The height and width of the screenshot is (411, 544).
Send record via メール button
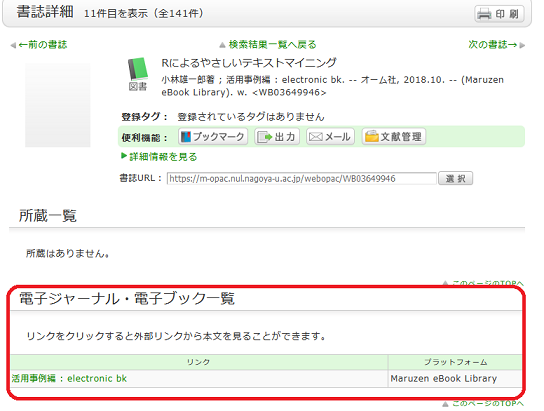pyautogui.click(x=330, y=137)
